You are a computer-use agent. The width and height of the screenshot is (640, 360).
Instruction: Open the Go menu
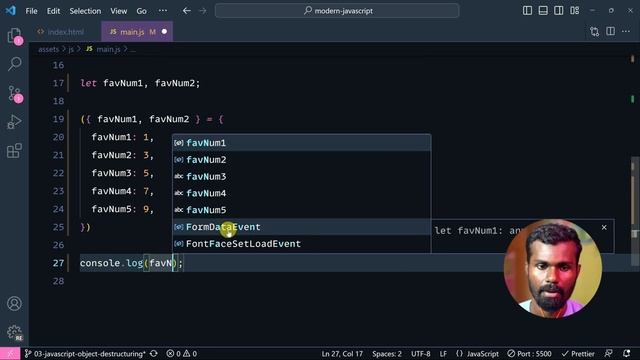tap(141, 11)
